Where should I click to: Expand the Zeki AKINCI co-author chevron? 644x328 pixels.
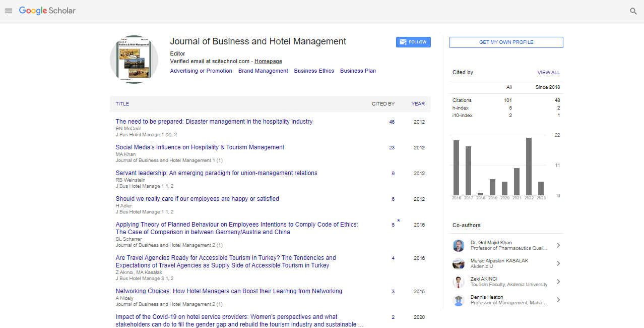tap(558, 282)
